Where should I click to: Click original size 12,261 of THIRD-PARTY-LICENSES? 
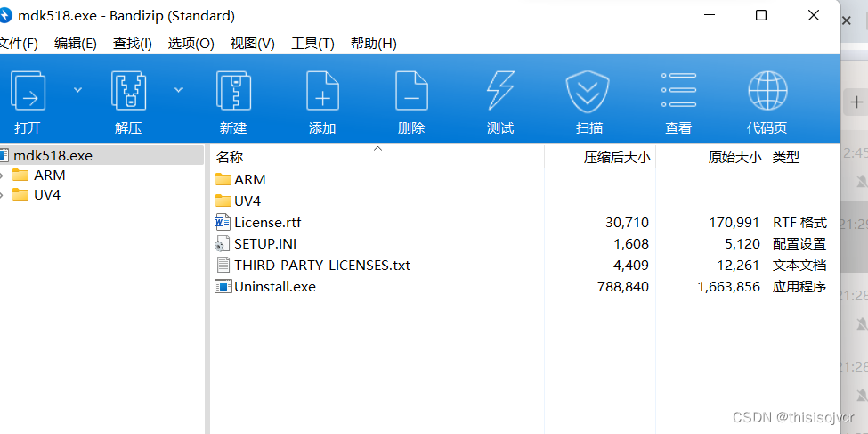[738, 265]
